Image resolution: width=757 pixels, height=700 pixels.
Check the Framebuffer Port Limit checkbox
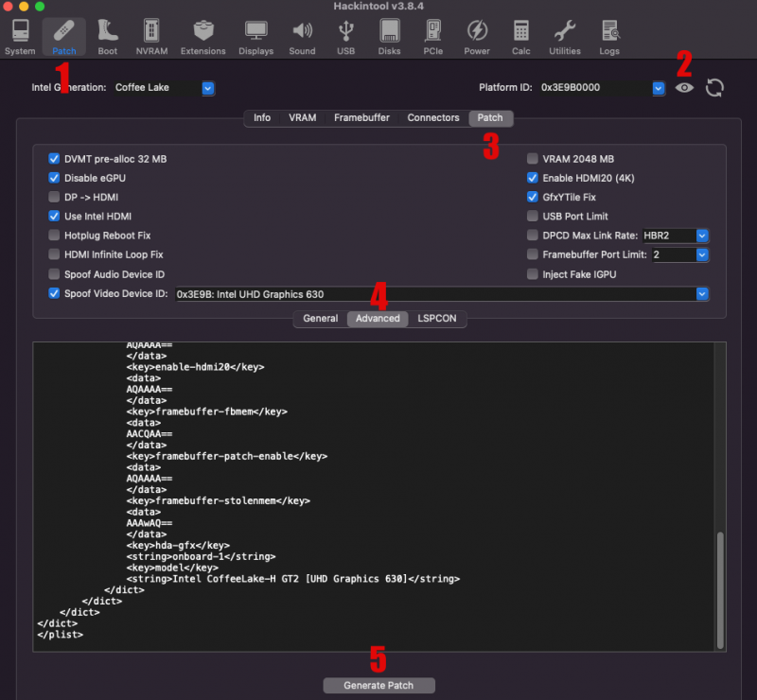pos(533,254)
